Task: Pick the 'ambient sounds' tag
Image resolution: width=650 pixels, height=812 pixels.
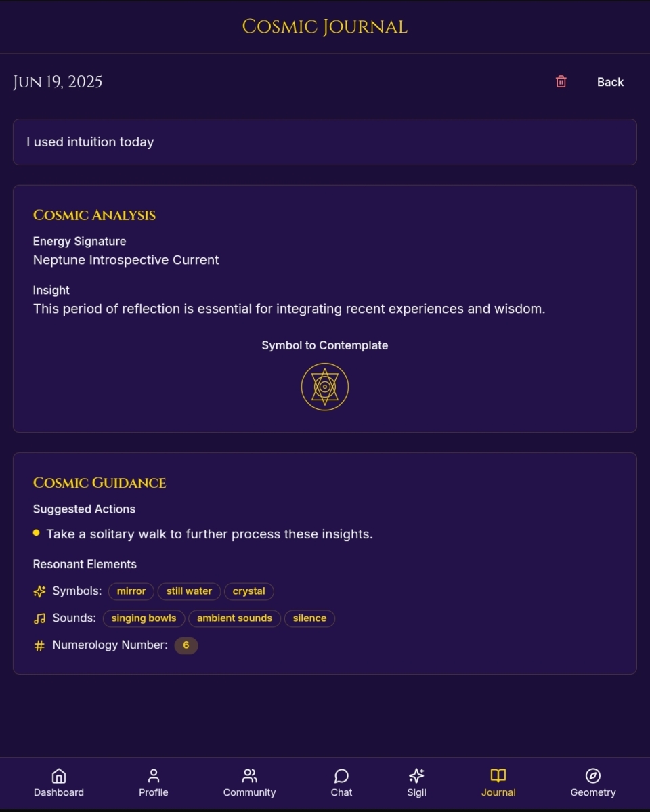Action: (x=234, y=618)
